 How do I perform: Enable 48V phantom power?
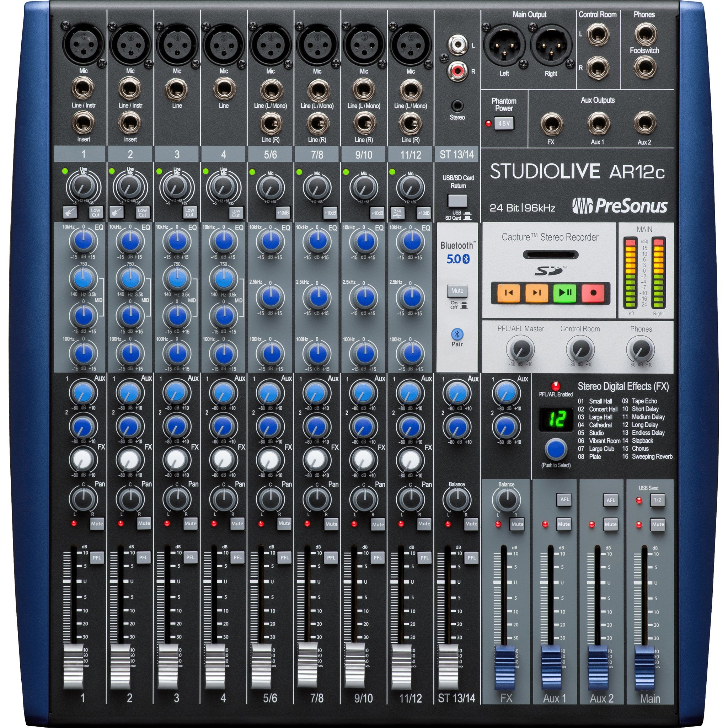pyautogui.click(x=504, y=123)
